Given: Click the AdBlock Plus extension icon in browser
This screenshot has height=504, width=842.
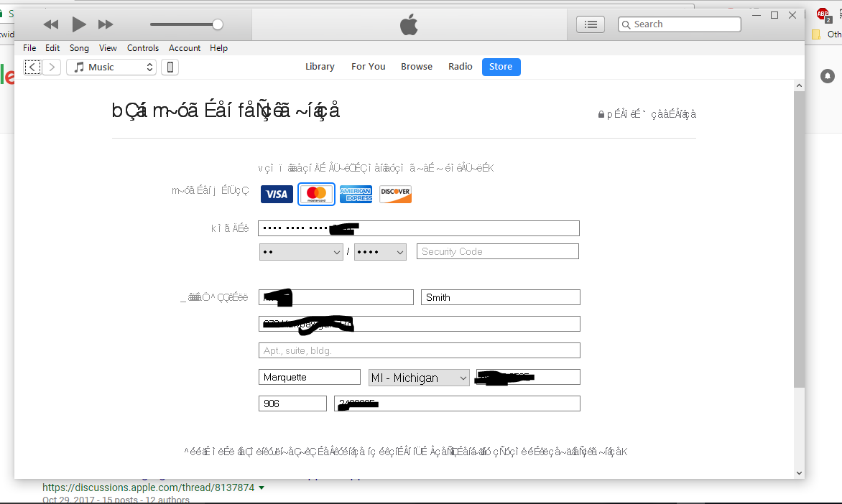Looking at the screenshot, I should (x=823, y=15).
